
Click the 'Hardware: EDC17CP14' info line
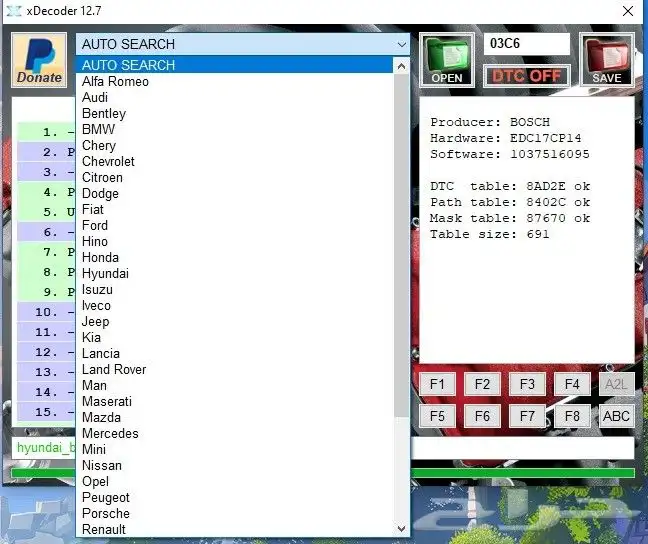pos(505,138)
